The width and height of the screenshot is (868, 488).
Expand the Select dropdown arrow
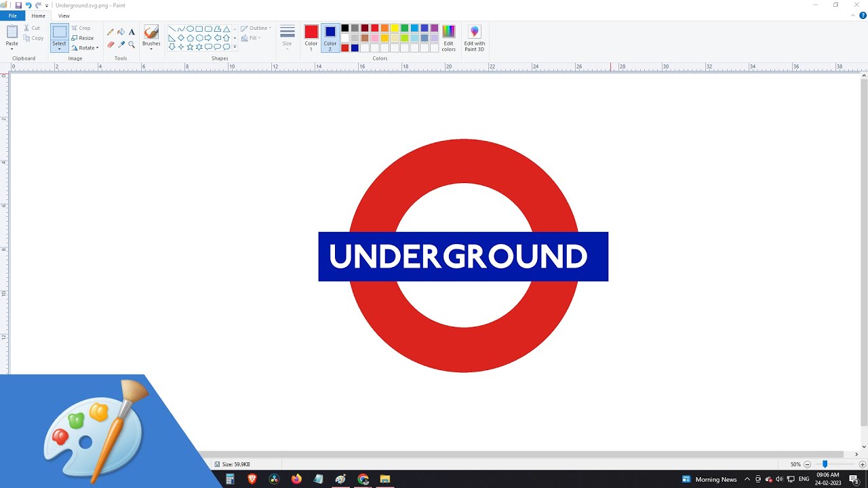coord(60,49)
